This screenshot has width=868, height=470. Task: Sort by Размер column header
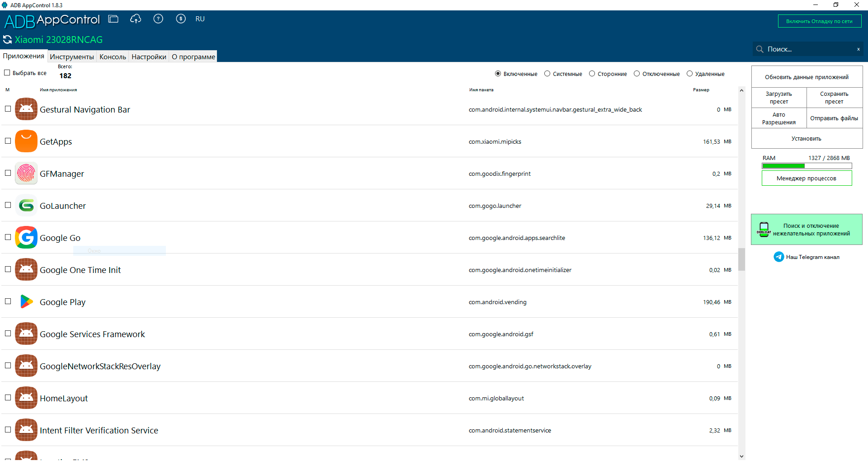click(701, 90)
